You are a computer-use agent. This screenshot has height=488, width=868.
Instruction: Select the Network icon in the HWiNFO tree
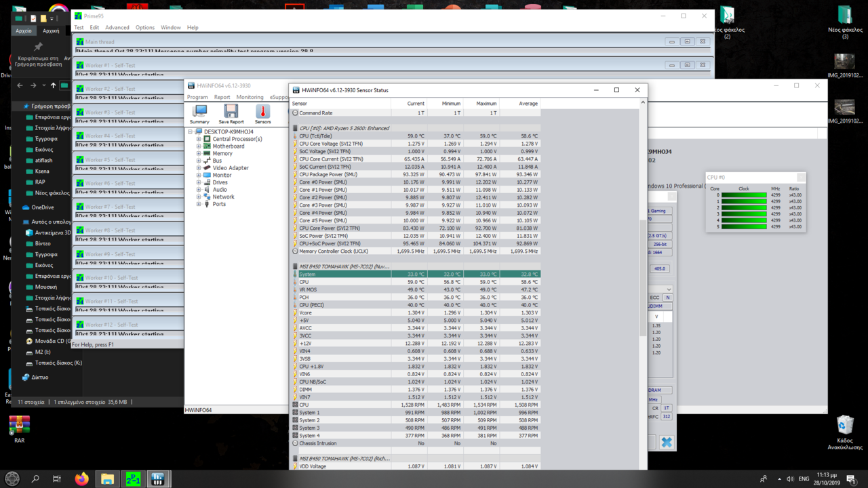tap(207, 197)
